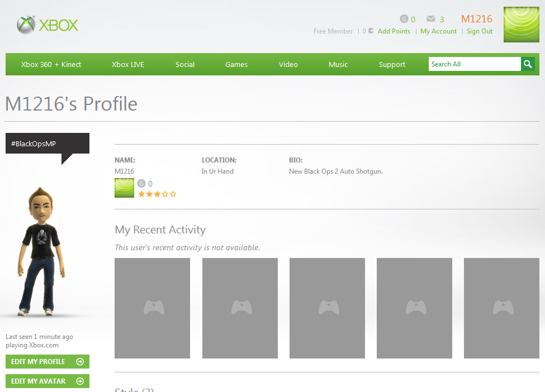
Task: Click the #BlackOpsMP motto bubble
Action: click(x=48, y=144)
